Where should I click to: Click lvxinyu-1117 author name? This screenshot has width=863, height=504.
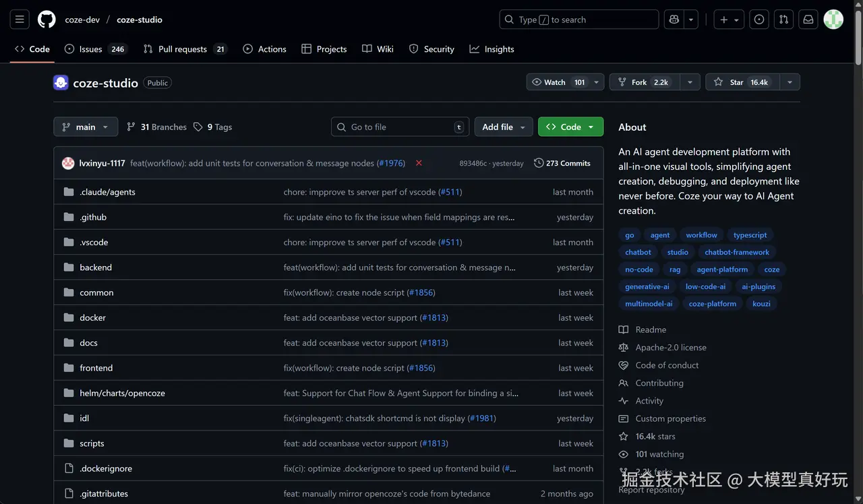pyautogui.click(x=102, y=163)
